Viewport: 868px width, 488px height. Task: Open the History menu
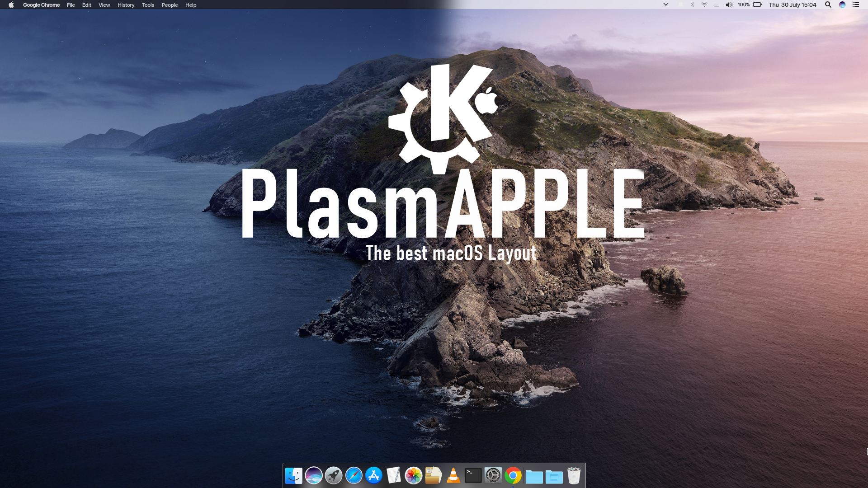pyautogui.click(x=126, y=5)
